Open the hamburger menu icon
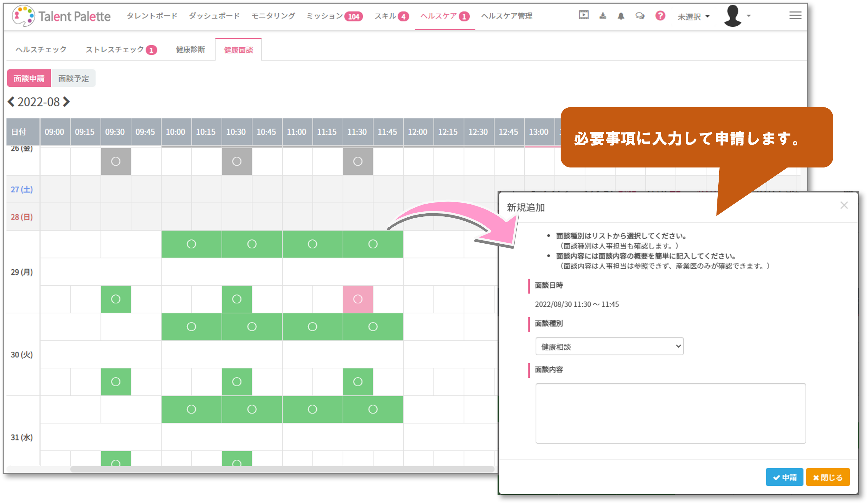Image resolution: width=868 pixels, height=504 pixels. point(795,15)
